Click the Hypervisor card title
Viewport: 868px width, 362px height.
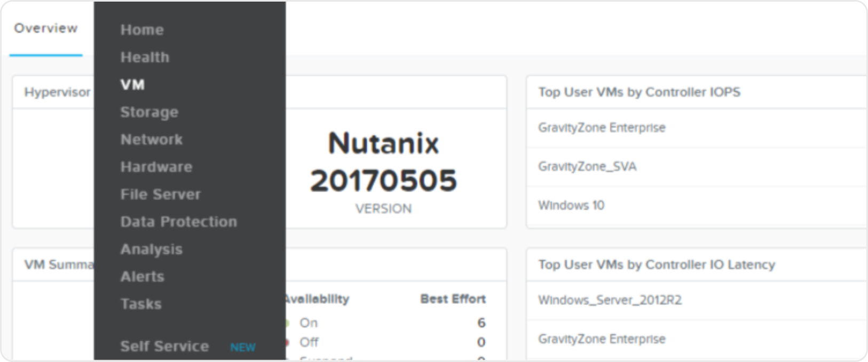[x=58, y=92]
